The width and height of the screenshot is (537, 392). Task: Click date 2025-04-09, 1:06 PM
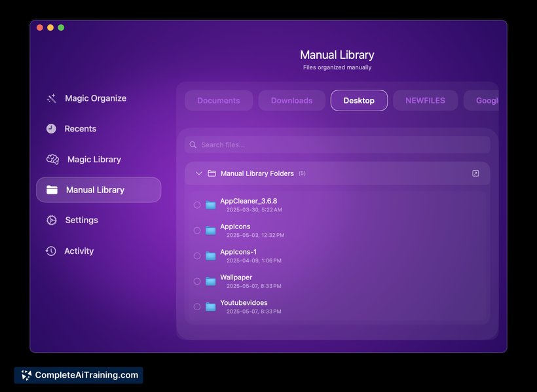click(254, 260)
